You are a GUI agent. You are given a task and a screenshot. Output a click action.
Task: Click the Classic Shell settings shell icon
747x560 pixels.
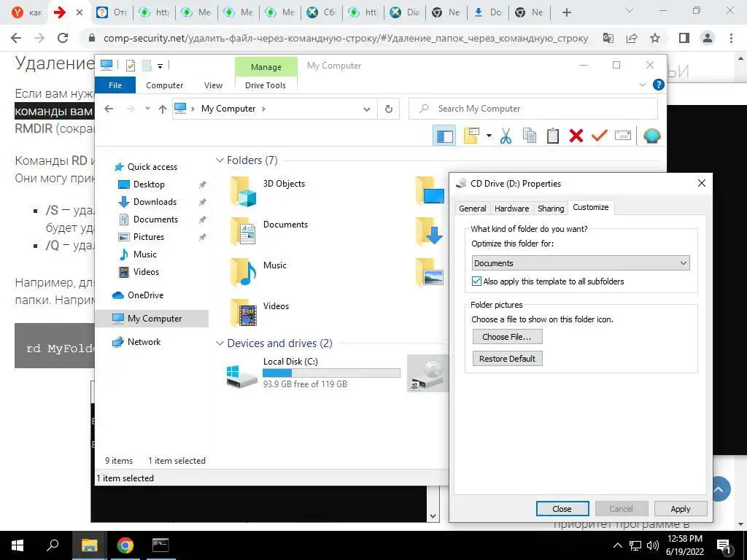point(651,136)
